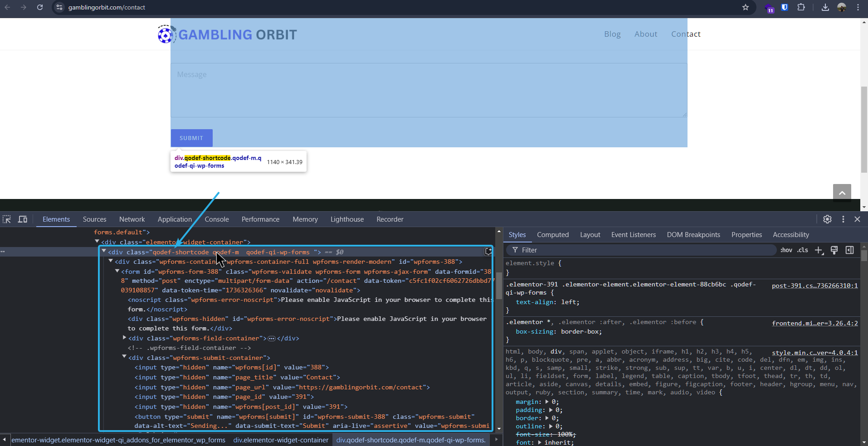
Task: Click the Blog navigation link
Action: [x=612, y=34]
